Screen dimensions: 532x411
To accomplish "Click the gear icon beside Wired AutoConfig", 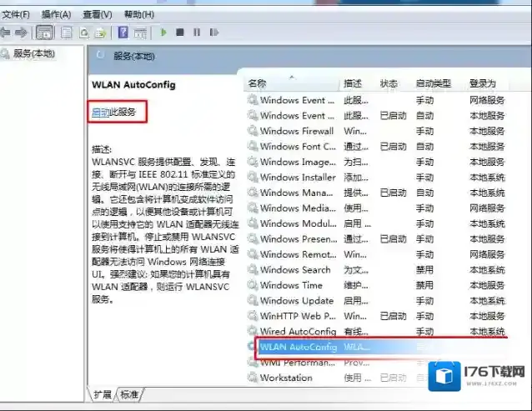I will [253, 331].
